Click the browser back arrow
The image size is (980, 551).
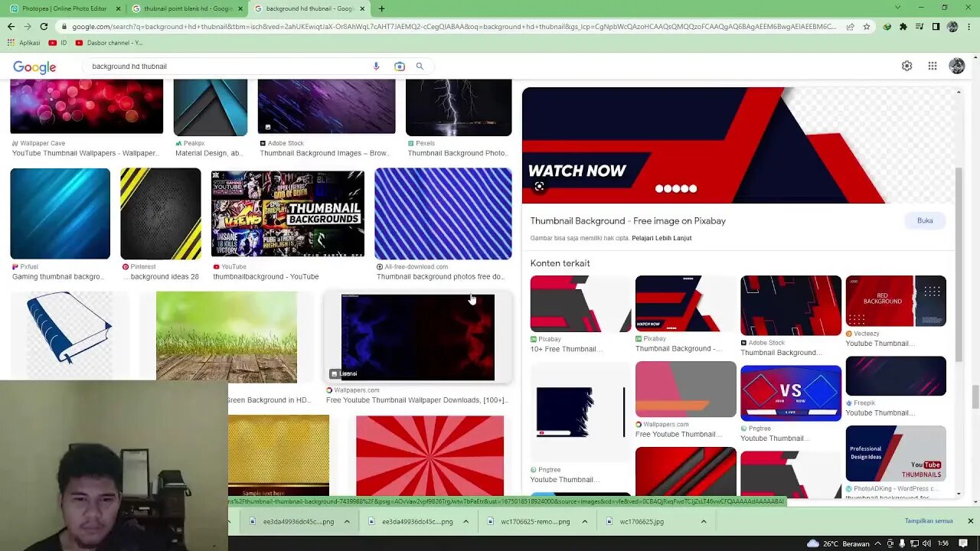(x=11, y=26)
